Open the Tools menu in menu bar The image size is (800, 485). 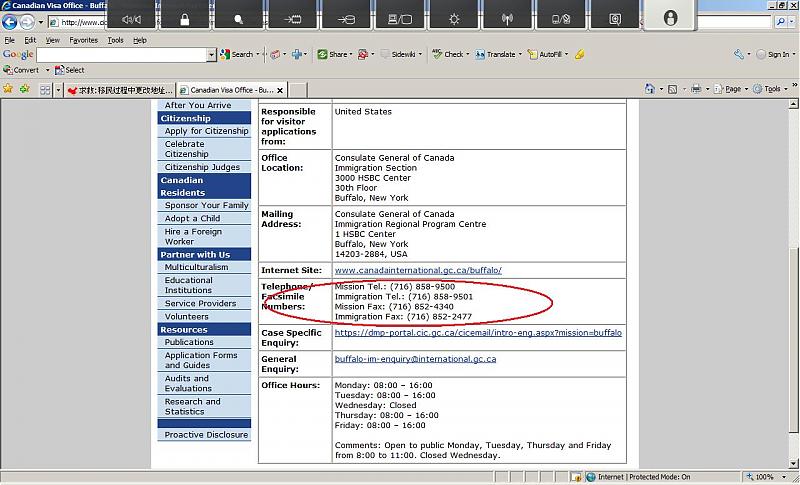pos(115,40)
